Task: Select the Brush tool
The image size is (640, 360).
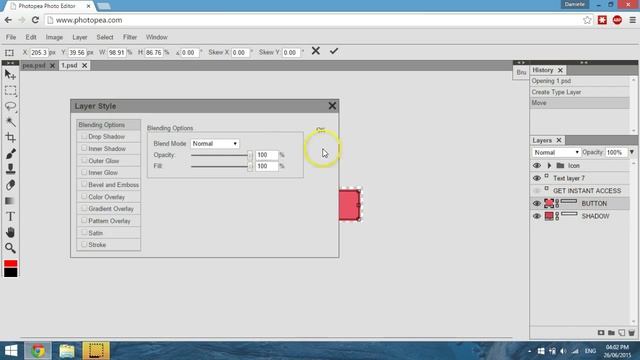Action: (x=10, y=153)
